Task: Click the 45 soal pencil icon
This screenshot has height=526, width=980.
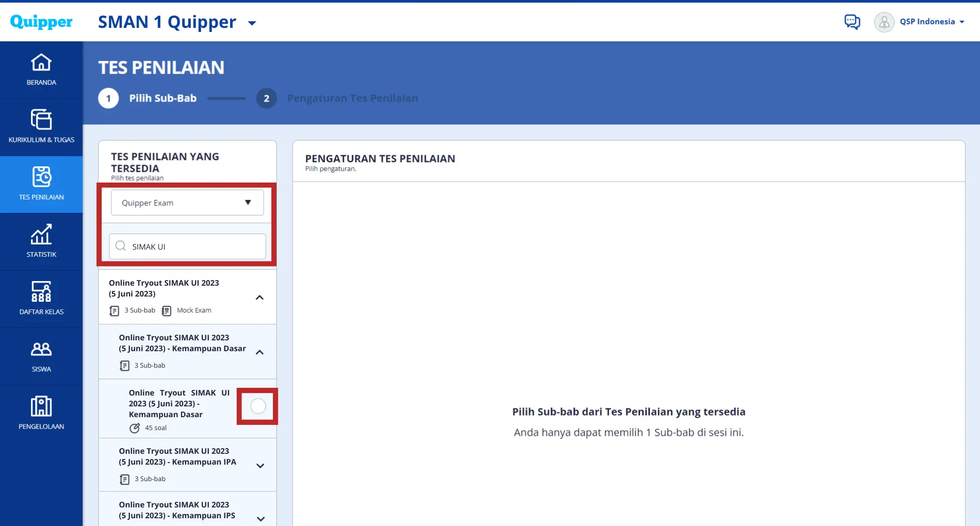Action: (135, 428)
